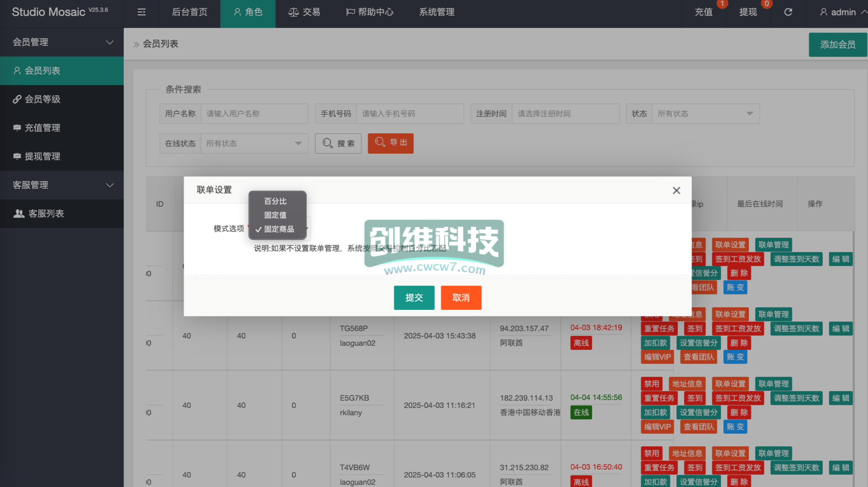Image resolution: width=868 pixels, height=487 pixels.
Task: Click 禁用 in T4VB6W row
Action: 651,453
